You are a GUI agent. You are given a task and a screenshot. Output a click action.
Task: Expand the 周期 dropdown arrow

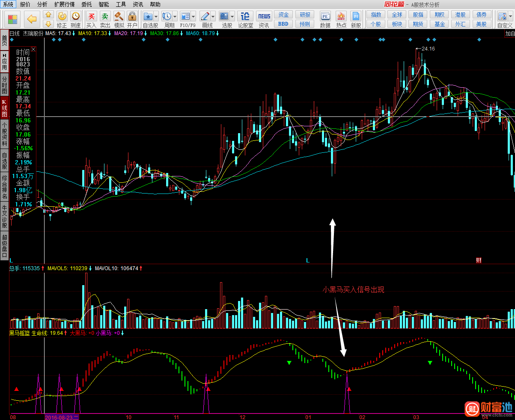coord(175,17)
